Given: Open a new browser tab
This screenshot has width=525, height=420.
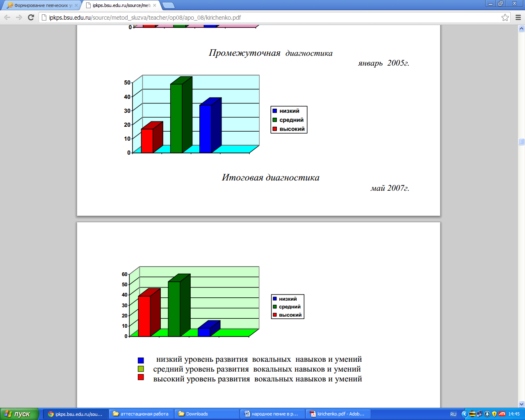Looking at the screenshot, I should [x=168, y=5].
